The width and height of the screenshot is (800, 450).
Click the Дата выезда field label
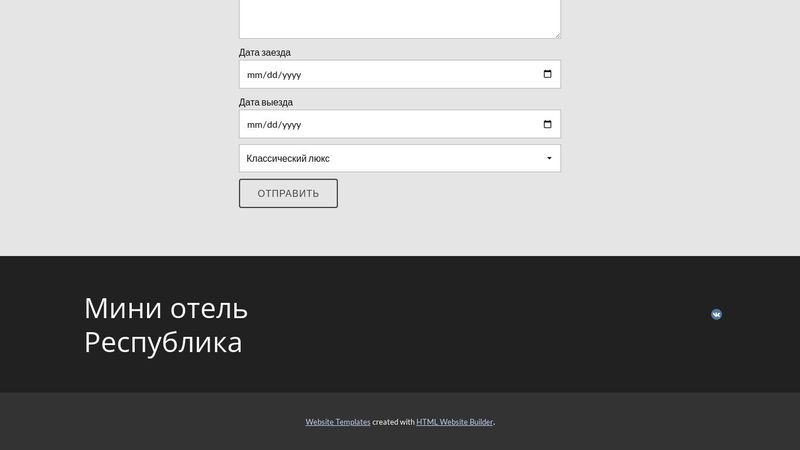click(266, 102)
